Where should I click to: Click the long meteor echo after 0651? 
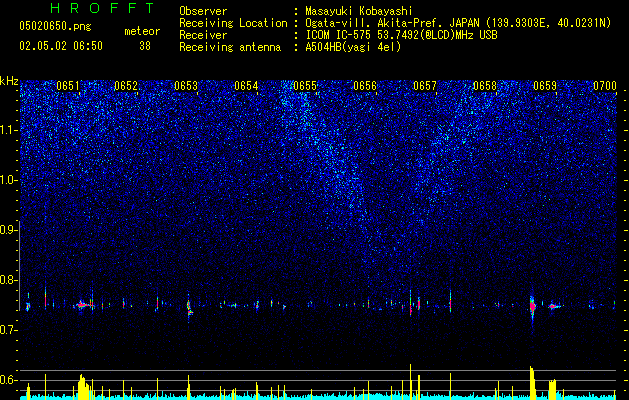tap(83, 305)
